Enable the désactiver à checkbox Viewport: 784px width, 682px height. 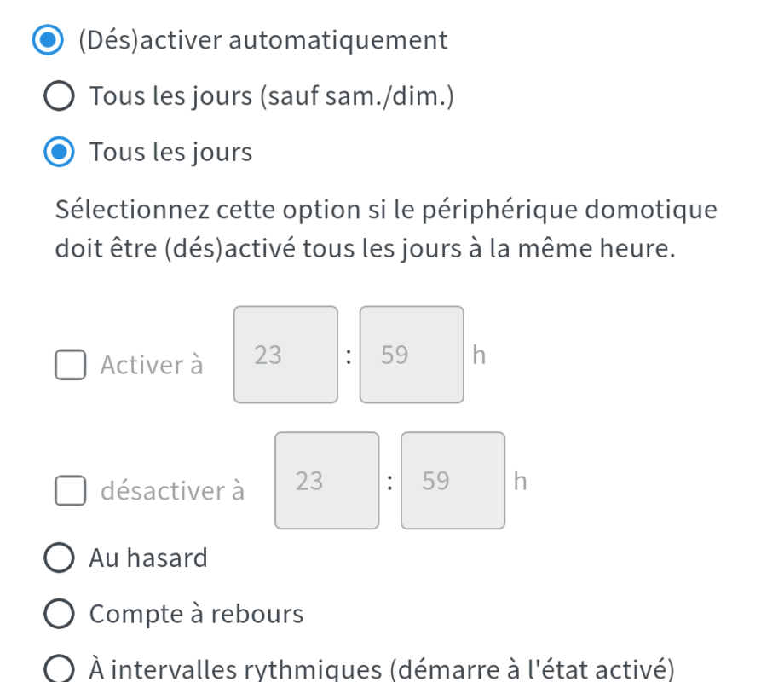point(70,491)
